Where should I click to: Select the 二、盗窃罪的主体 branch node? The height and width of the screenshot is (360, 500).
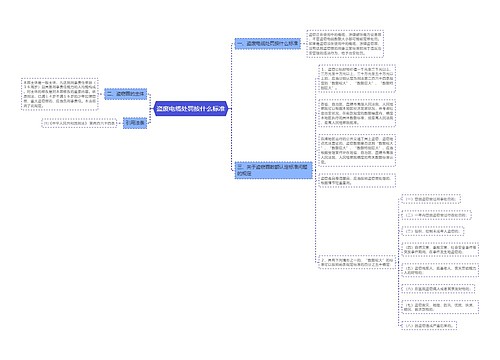(x=126, y=94)
